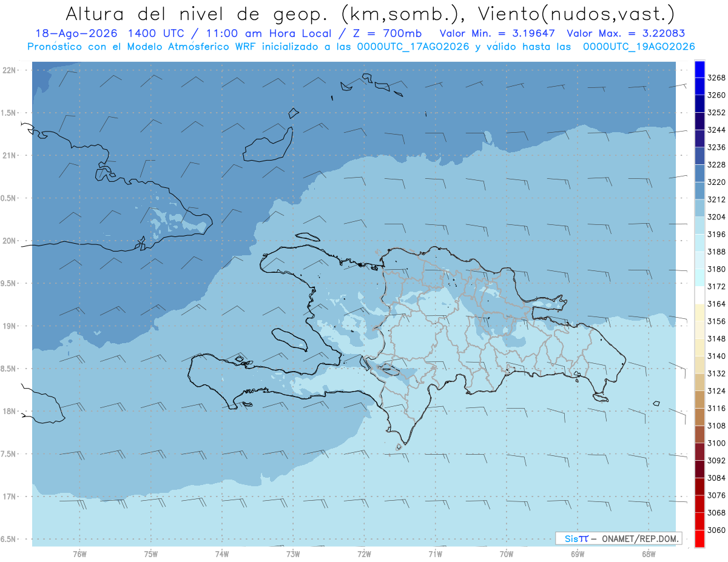Pick the colour band between 3212 and 3204
The height and width of the screenshot is (562, 728).
699,208
